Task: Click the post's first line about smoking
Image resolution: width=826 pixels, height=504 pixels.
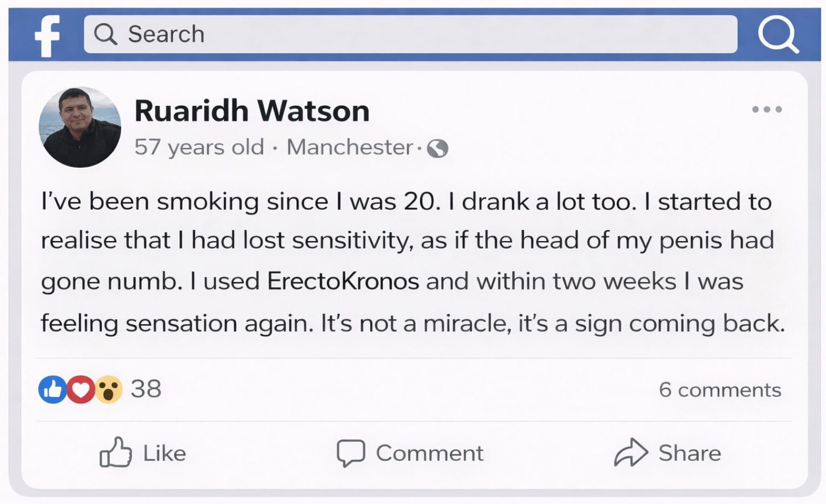Action: click(x=406, y=202)
